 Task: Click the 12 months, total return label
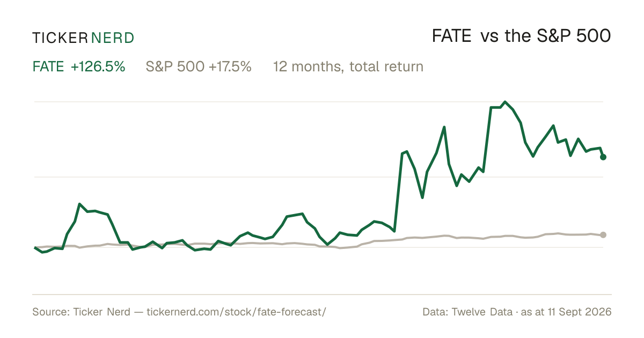pos(348,67)
